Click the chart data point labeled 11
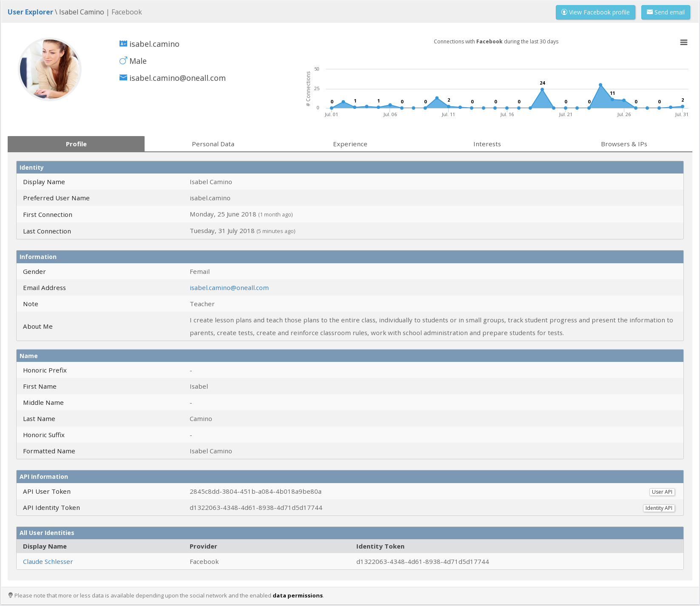 pos(612,99)
